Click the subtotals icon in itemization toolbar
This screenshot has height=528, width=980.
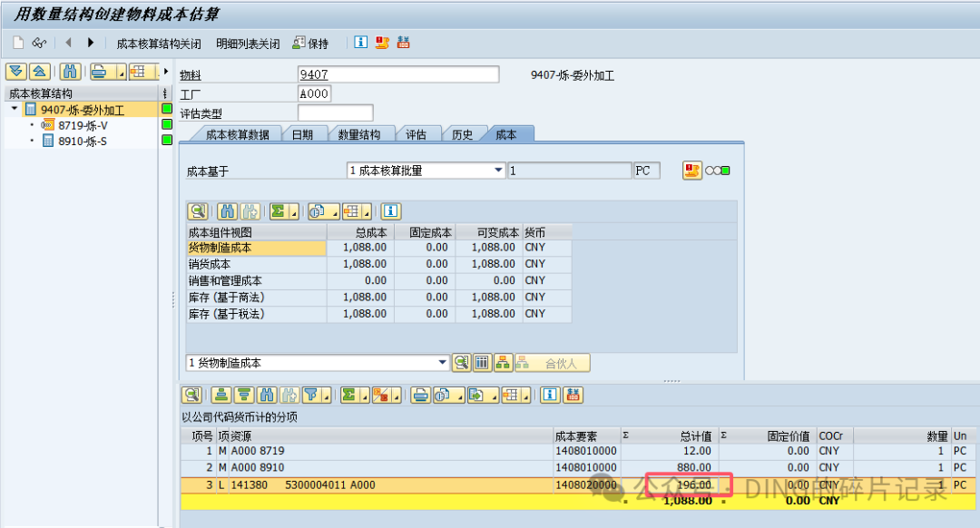point(380,395)
